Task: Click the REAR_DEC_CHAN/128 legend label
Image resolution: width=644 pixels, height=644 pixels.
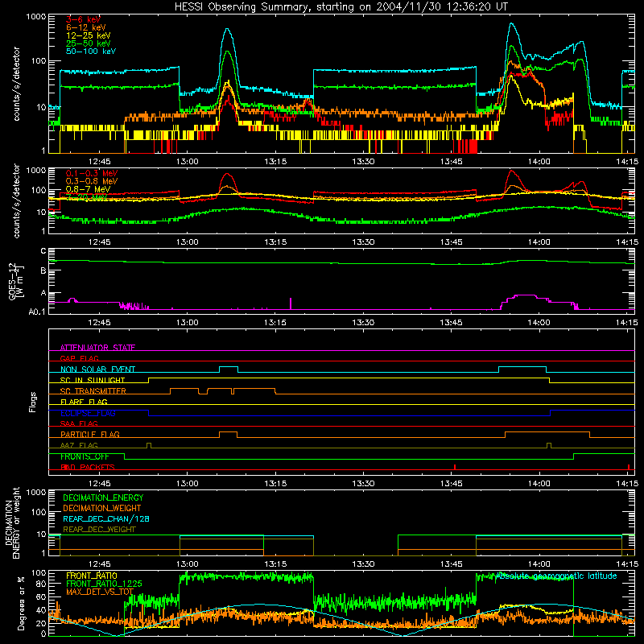Action: [x=106, y=518]
